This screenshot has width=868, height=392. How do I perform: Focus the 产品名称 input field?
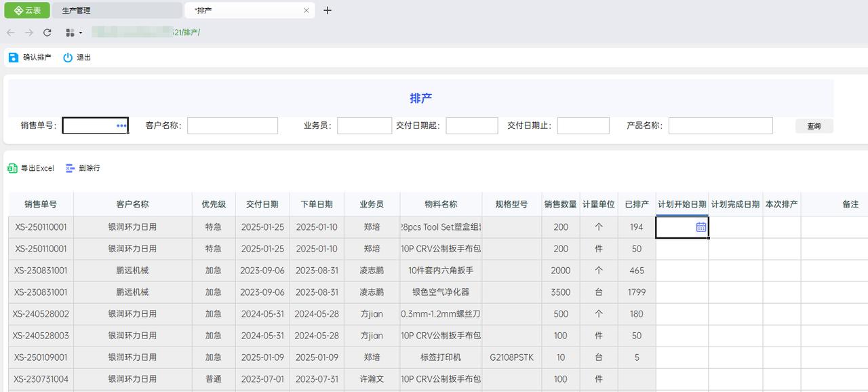point(720,125)
